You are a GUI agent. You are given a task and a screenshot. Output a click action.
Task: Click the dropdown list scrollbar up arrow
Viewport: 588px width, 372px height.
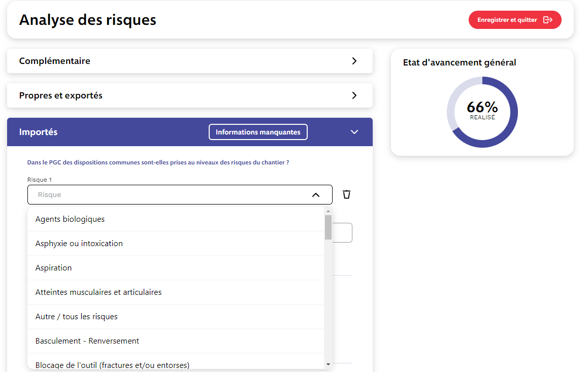(x=328, y=211)
